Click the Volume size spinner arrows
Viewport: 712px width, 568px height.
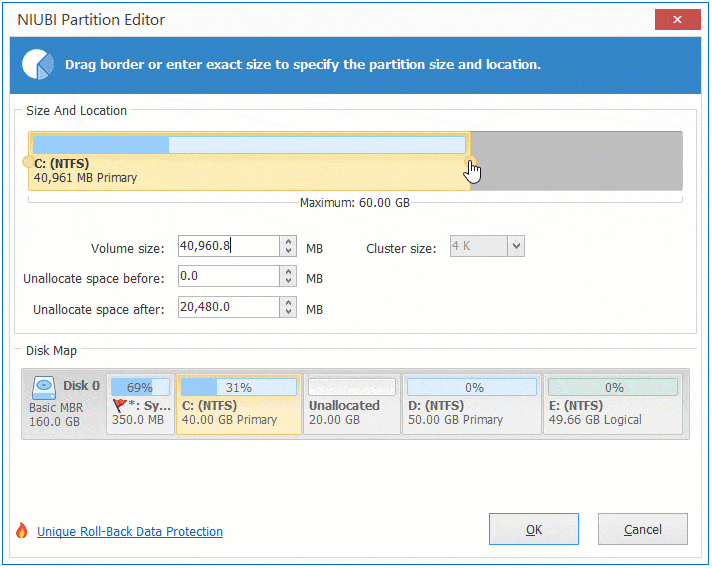288,246
